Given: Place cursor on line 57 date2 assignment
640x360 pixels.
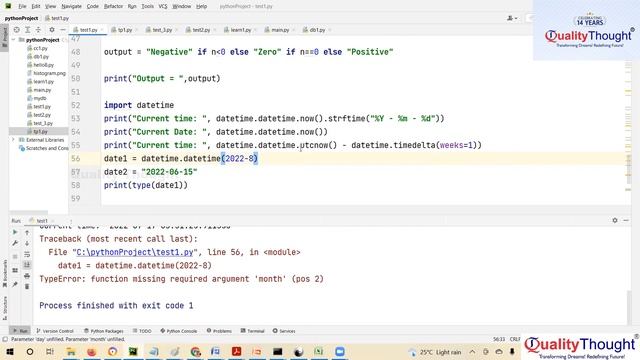Looking at the screenshot, I should pos(150,172).
